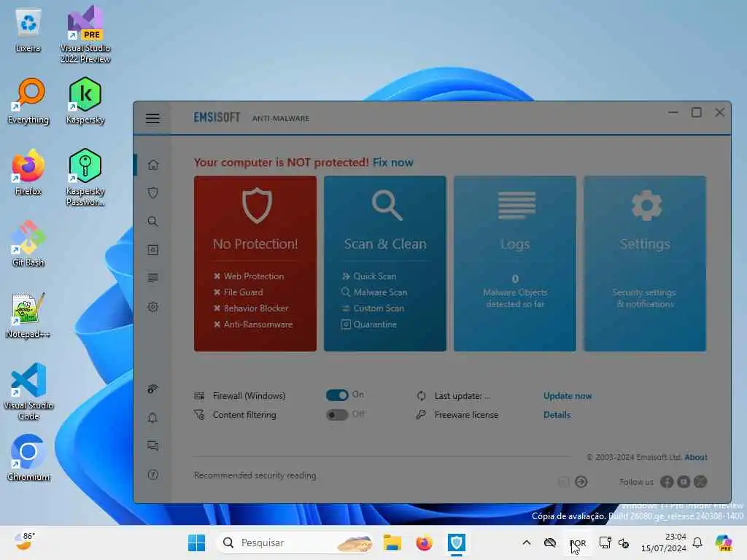The image size is (747, 560).
Task: Open Visual Studio Code desktop shortcut
Action: (28, 392)
